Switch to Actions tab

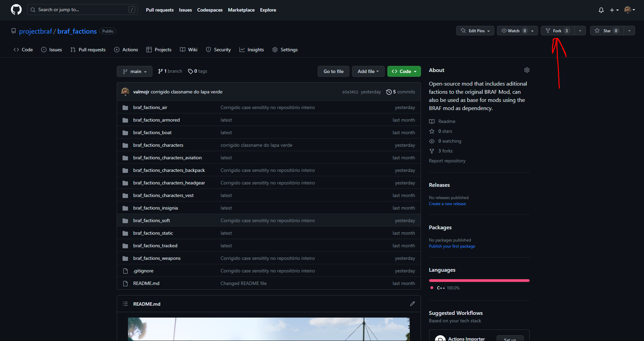pos(126,50)
